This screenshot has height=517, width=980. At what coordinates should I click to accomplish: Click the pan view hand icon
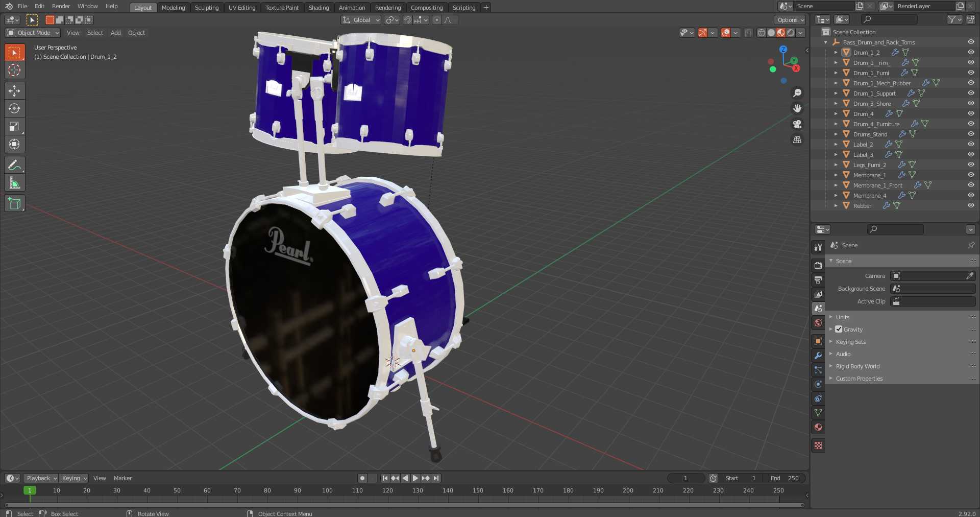tap(797, 108)
